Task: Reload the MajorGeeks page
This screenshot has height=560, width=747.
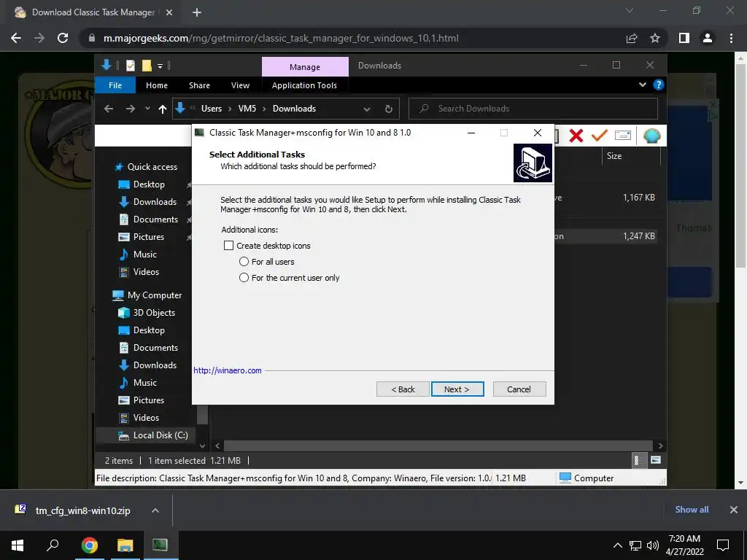Action: click(63, 38)
